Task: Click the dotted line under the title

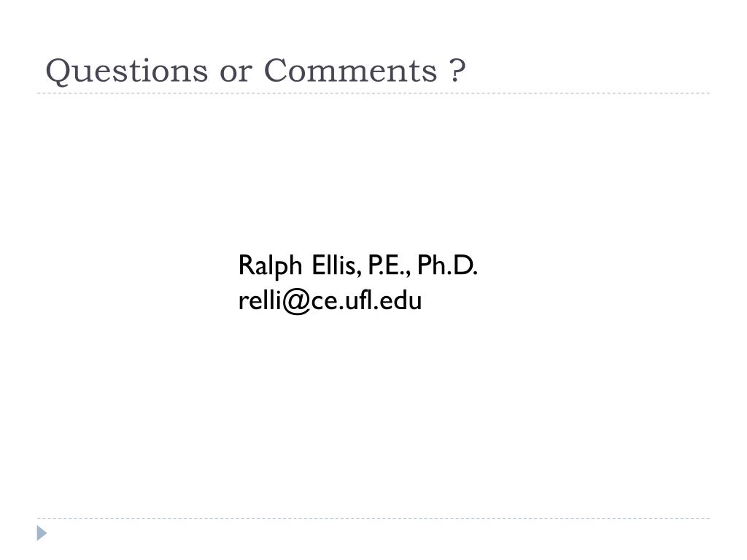Action: [x=373, y=93]
